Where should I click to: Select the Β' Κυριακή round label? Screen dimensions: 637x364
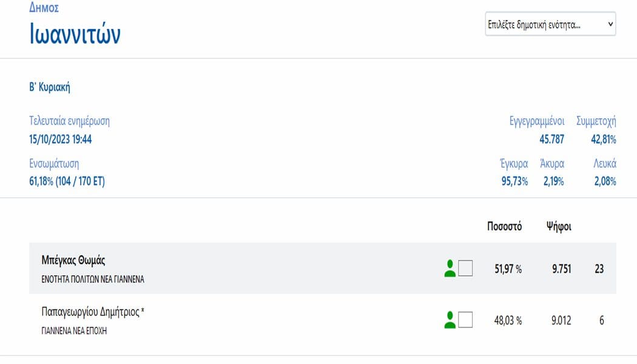50,87
